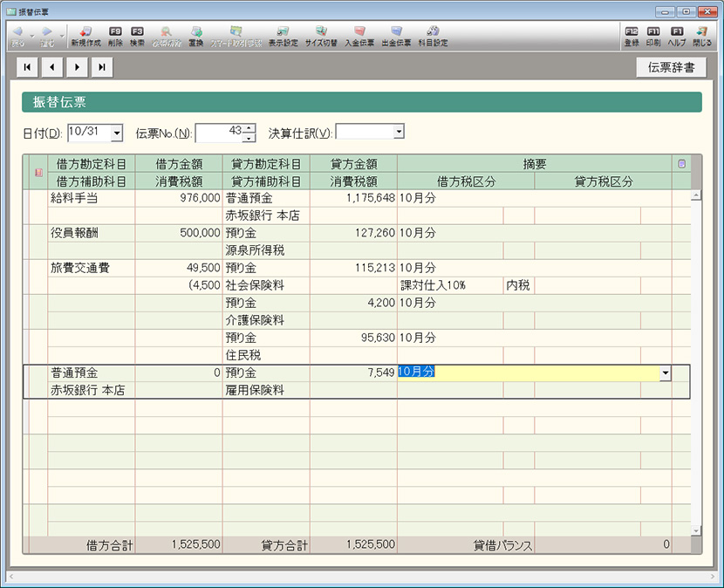Click the 登録 (register) F12 icon
Screen dimensions: 724x588
[x=632, y=35]
